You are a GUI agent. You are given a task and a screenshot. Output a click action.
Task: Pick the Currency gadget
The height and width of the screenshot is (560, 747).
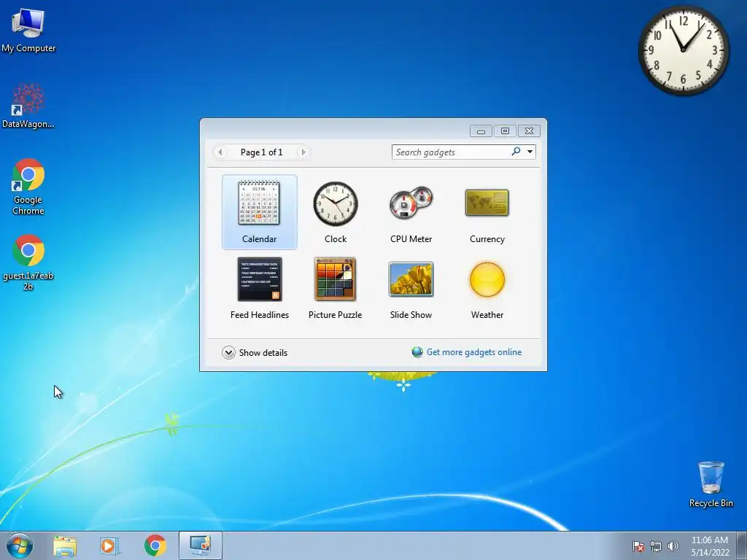[487, 212]
